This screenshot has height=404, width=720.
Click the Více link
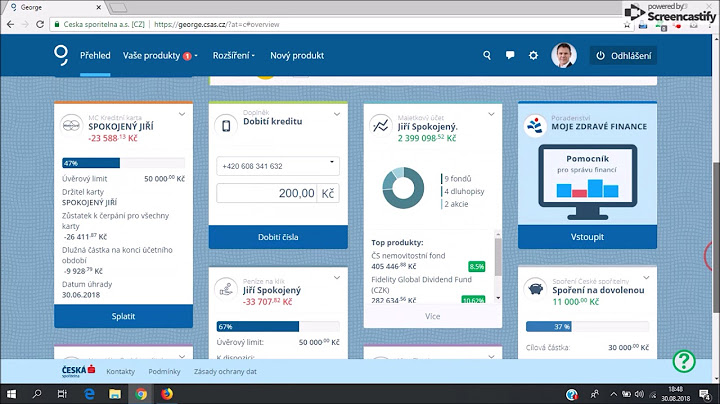tap(433, 316)
